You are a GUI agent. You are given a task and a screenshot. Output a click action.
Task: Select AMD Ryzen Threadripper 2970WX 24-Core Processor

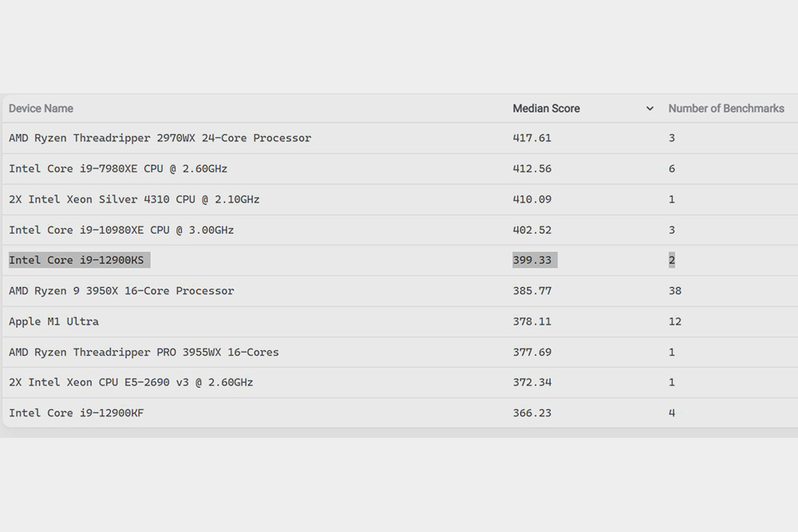(x=160, y=138)
